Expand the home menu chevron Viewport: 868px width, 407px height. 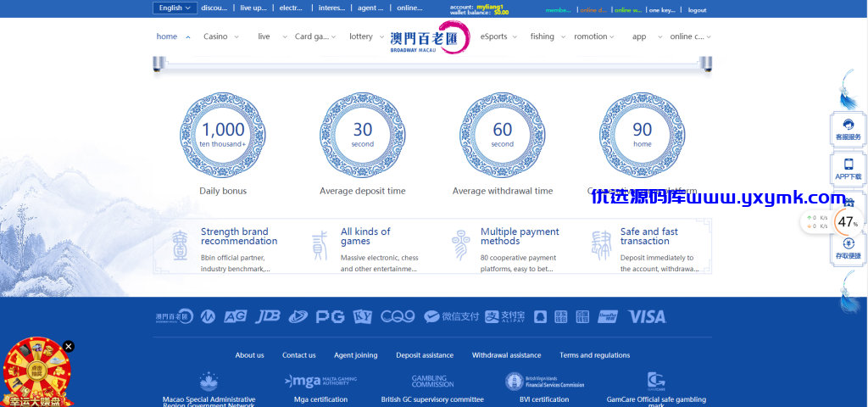188,37
